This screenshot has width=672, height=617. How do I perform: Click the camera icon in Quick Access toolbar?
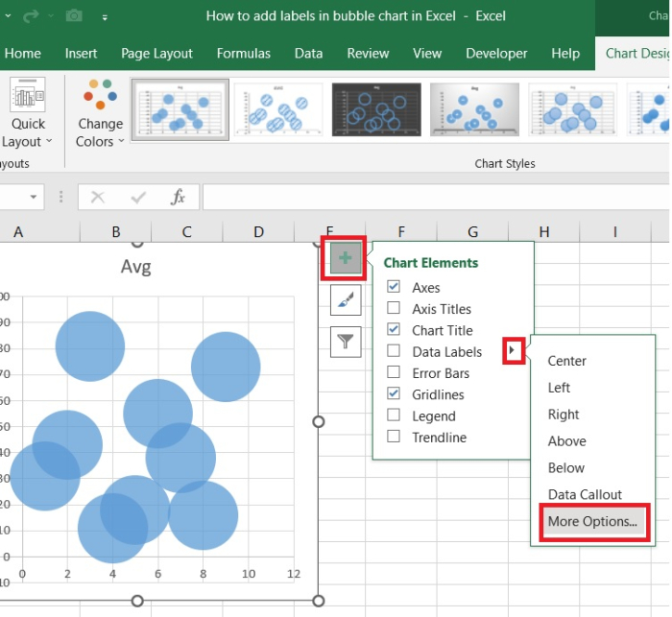tap(74, 16)
